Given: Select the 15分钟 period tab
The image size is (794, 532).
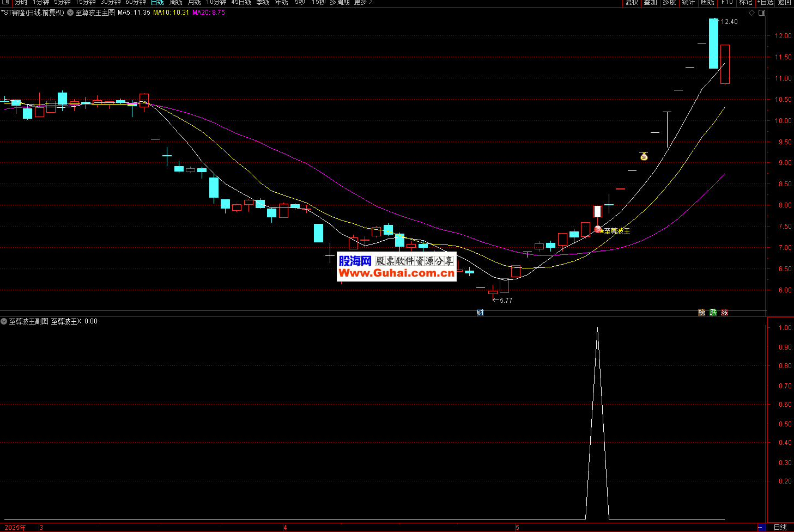Looking at the screenshot, I should click(86, 3).
